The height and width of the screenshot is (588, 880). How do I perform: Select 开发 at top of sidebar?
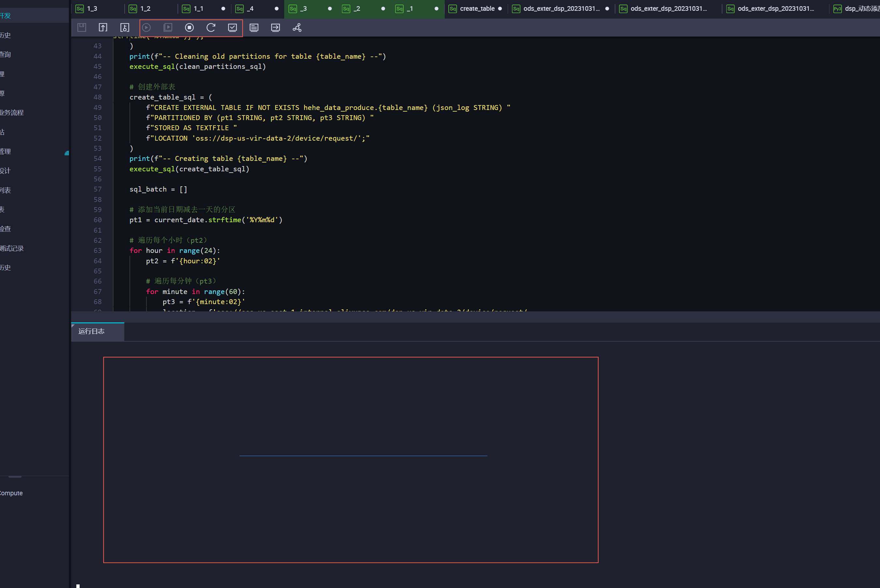5,16
